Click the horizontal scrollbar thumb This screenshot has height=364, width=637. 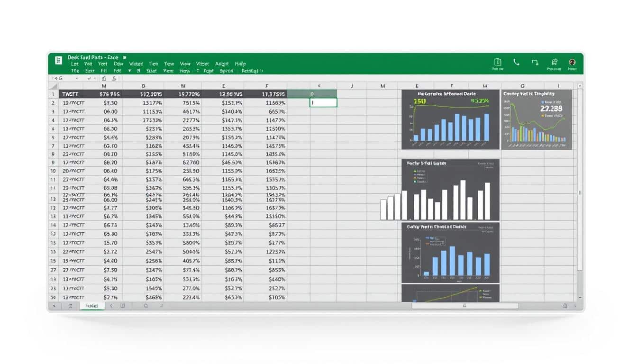(464, 306)
